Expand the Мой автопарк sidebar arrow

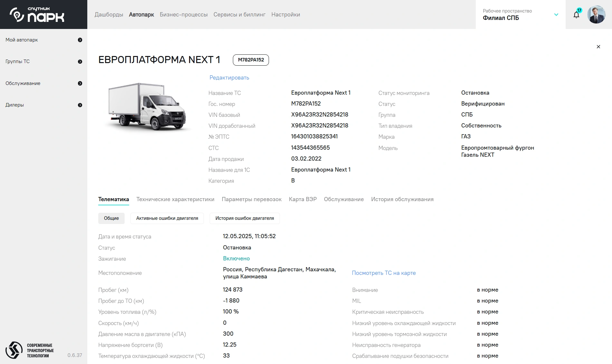click(80, 40)
